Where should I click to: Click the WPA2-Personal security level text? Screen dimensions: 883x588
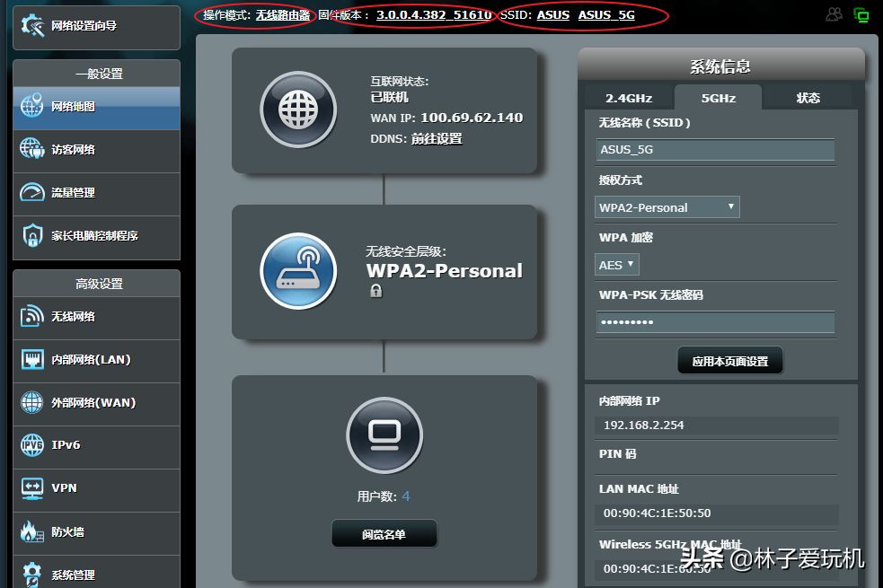tap(445, 270)
